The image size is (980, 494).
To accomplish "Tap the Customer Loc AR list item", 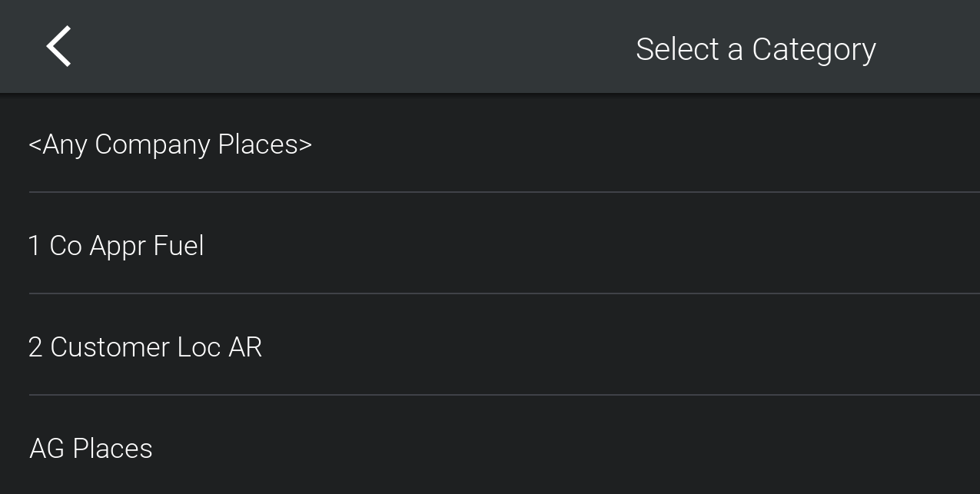I will [145, 347].
